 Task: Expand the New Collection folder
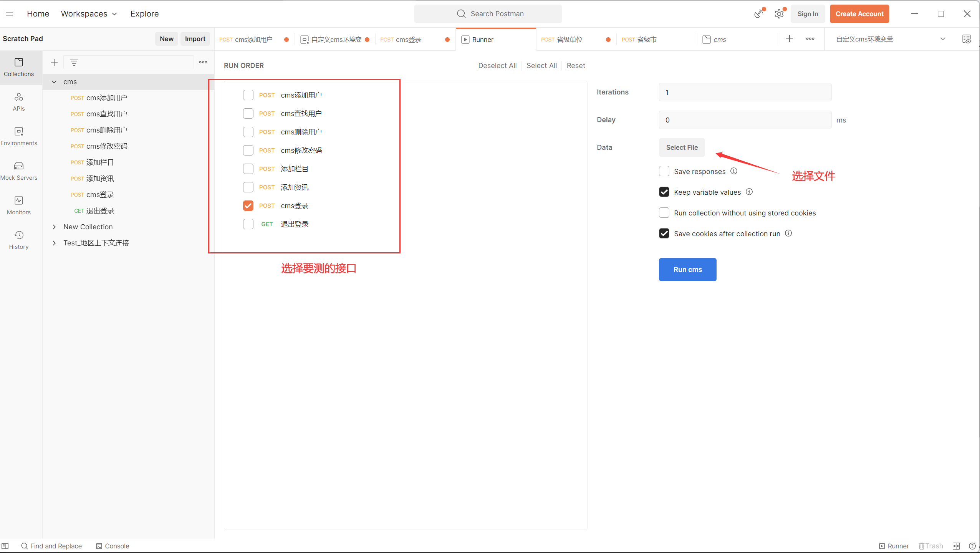coord(54,227)
